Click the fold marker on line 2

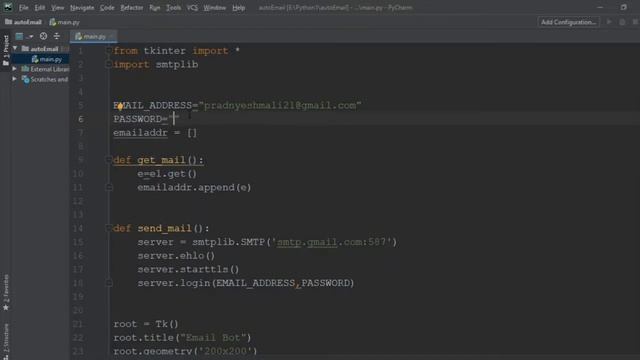pyautogui.click(x=109, y=64)
